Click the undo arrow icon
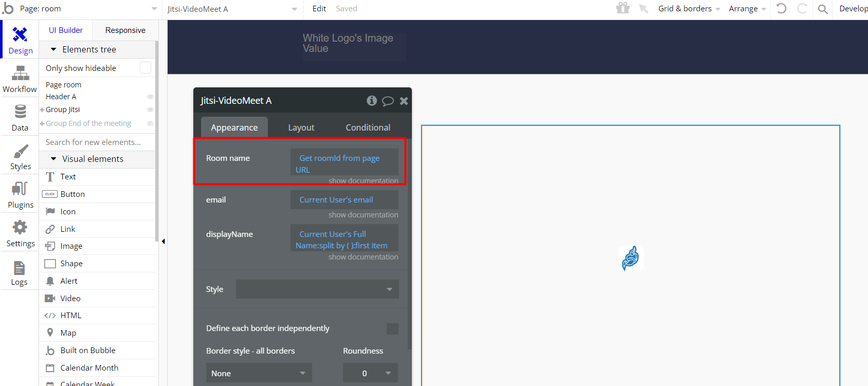Image resolution: width=868 pixels, height=386 pixels. tap(782, 8)
